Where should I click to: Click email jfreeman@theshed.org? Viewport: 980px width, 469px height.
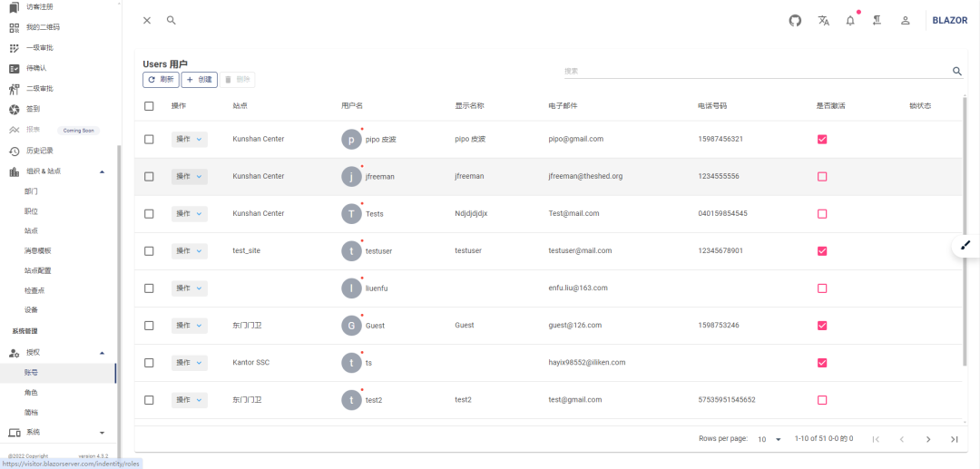(585, 177)
